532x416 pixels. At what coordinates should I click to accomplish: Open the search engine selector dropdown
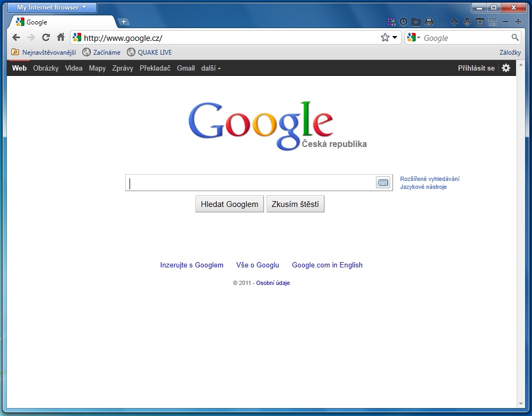(x=414, y=37)
